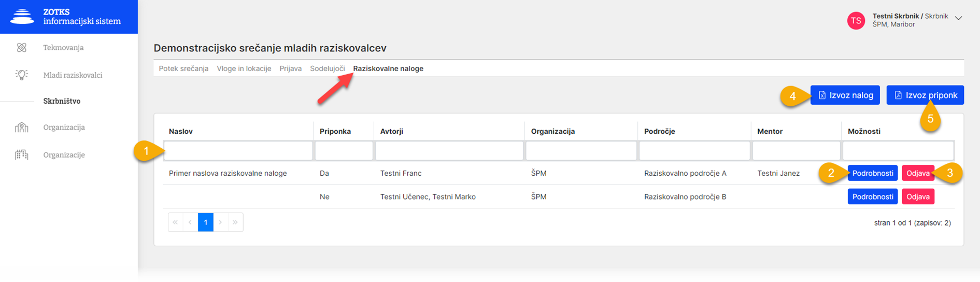Go to the last page arrow
Image resolution: width=980 pixels, height=282 pixels.
tap(235, 222)
